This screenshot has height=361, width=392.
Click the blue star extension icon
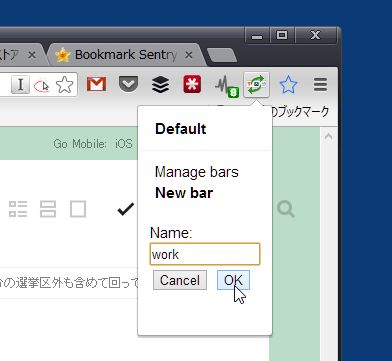[x=288, y=84]
